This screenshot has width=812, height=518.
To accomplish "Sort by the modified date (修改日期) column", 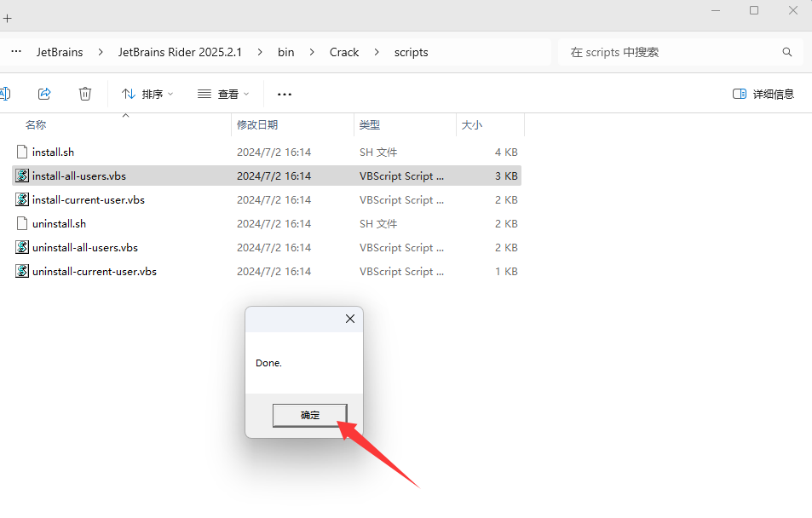I will (257, 125).
